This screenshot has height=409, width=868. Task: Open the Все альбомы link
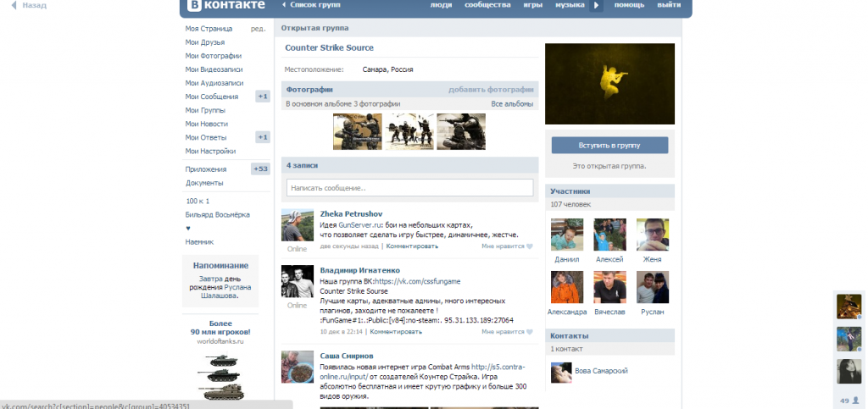pos(512,104)
